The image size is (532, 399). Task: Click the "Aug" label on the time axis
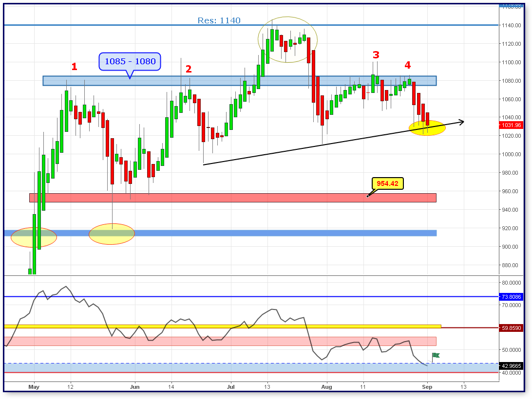coord(327,387)
